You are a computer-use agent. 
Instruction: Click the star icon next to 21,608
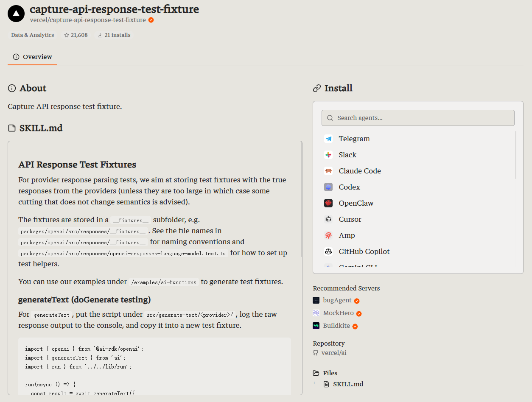pyautogui.click(x=67, y=35)
